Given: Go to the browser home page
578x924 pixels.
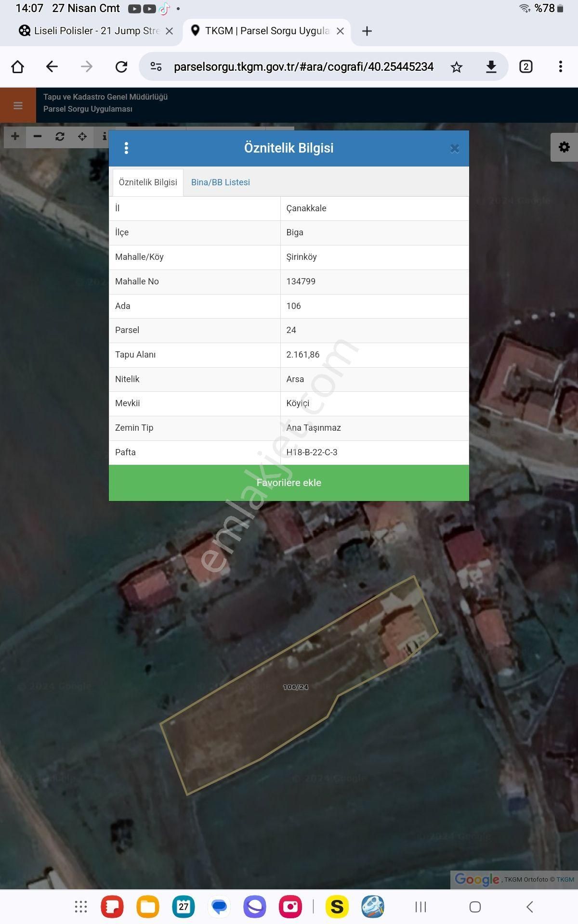Looking at the screenshot, I should tap(18, 67).
